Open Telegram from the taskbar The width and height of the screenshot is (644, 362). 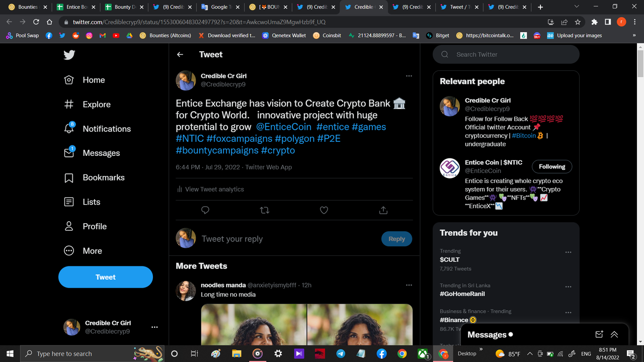coord(340,353)
